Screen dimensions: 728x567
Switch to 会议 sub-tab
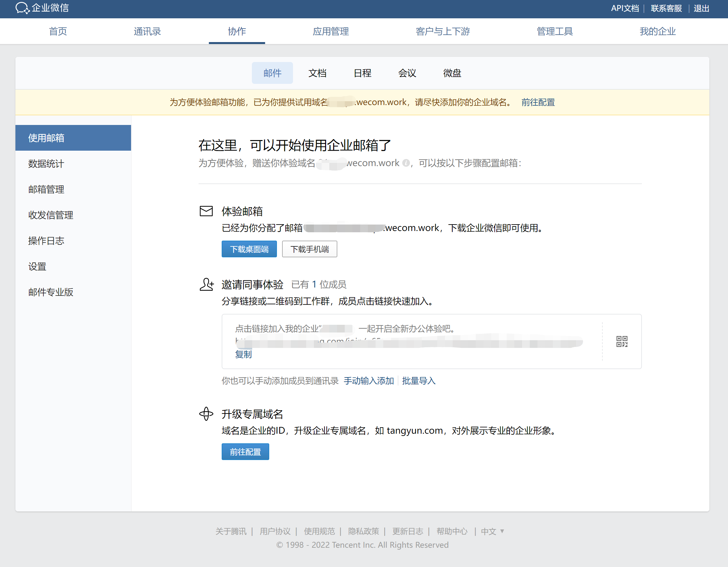coord(407,73)
